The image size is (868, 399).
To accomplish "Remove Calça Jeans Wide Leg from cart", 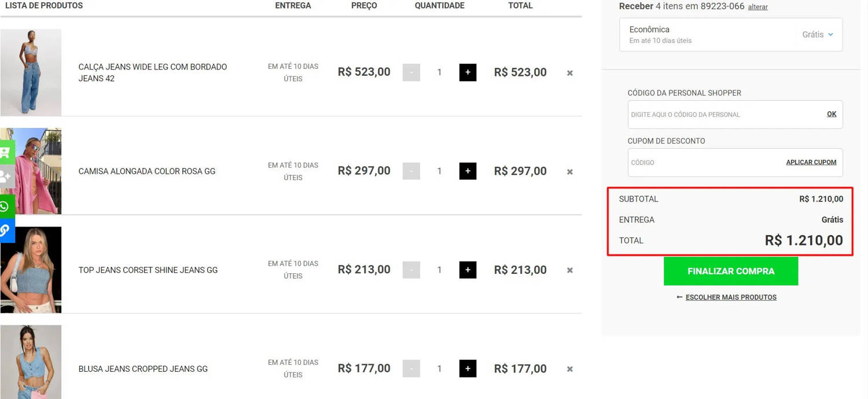I will click(x=570, y=73).
